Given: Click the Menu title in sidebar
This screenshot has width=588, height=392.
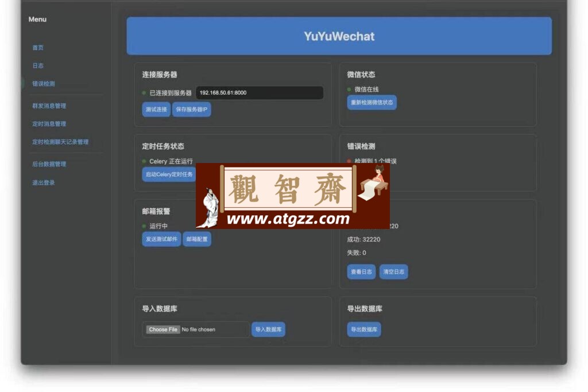Looking at the screenshot, I should point(37,19).
